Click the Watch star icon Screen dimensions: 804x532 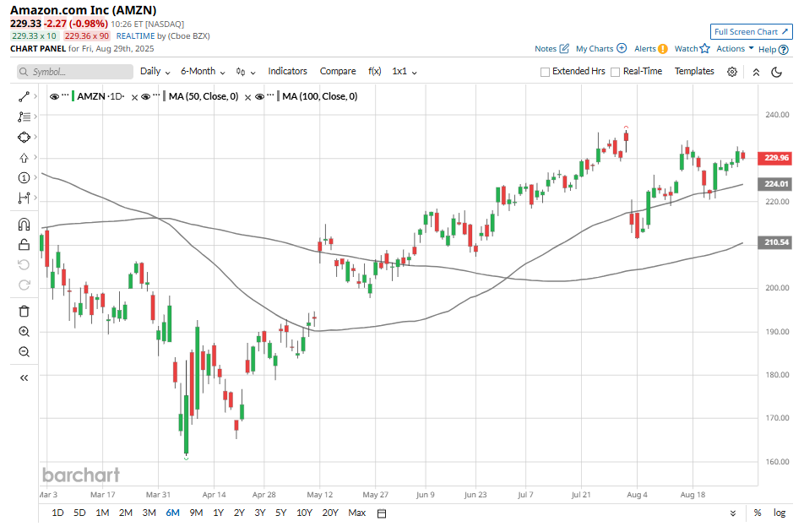[705, 48]
